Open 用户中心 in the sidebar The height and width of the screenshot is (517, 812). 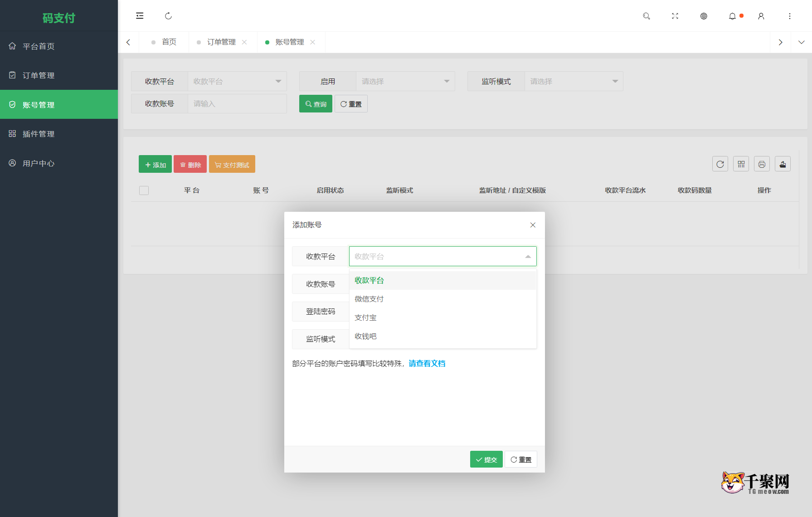point(59,163)
